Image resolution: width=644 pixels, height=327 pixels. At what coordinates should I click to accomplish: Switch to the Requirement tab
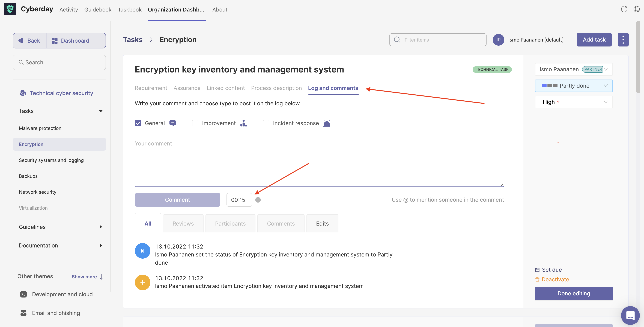pos(151,88)
